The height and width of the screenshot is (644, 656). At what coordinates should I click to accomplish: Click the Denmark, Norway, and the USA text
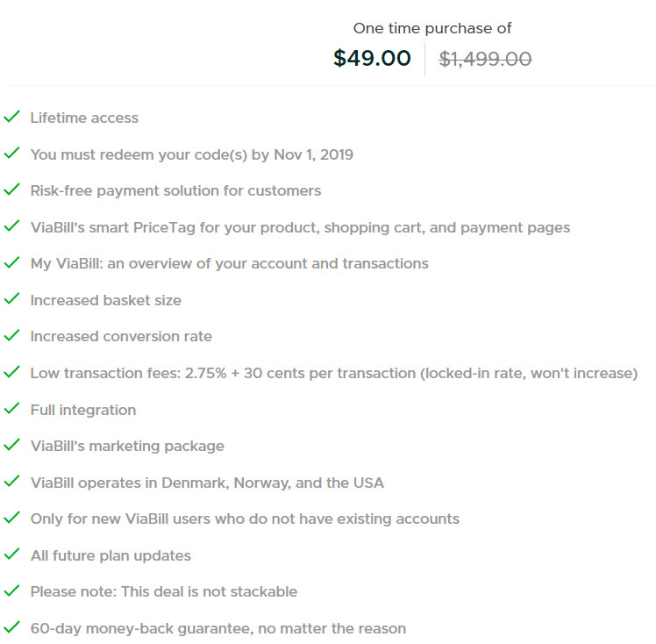[x=273, y=483]
